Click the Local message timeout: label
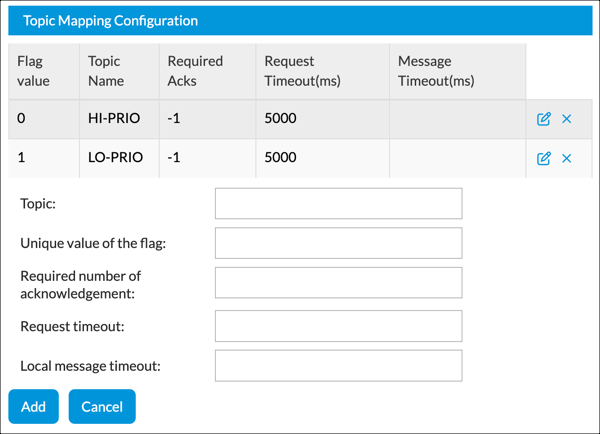600x434 pixels. tap(90, 366)
